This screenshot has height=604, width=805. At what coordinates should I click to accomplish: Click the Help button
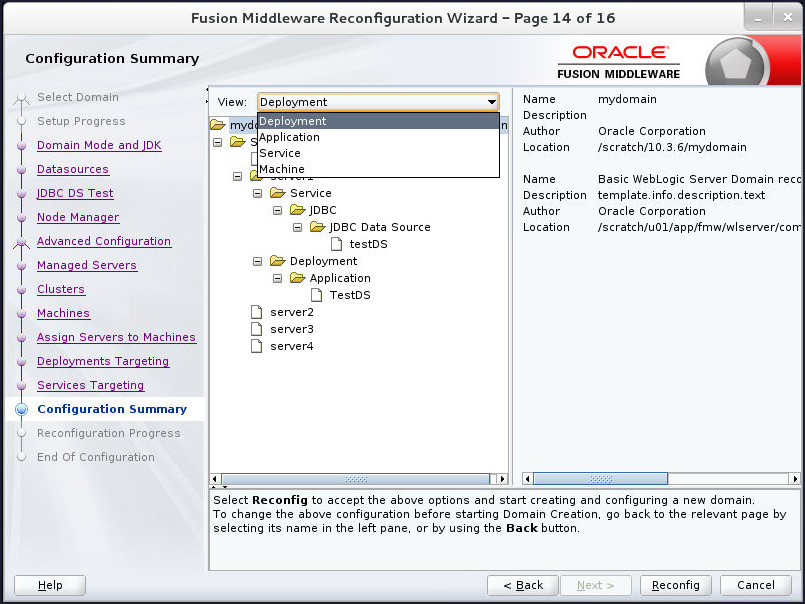(50, 586)
